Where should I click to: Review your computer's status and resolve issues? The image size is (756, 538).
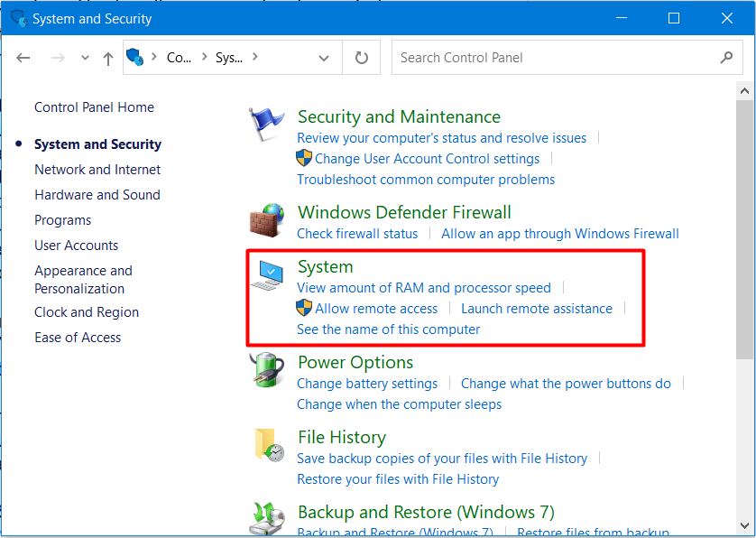coord(442,138)
